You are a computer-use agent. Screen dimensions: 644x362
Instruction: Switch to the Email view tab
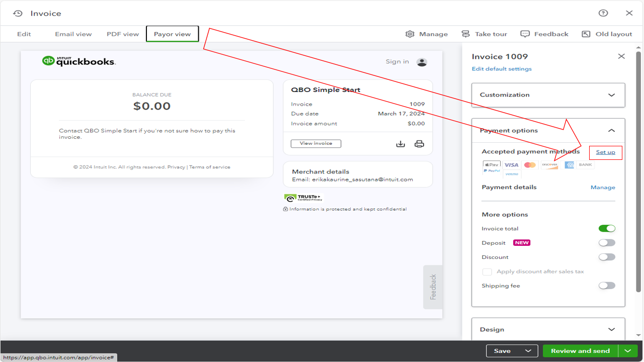coord(73,34)
